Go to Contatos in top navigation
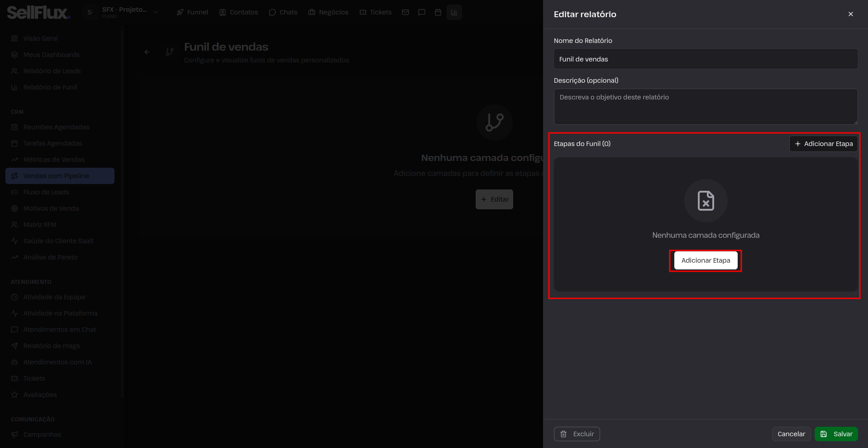This screenshot has height=448, width=868. click(238, 12)
